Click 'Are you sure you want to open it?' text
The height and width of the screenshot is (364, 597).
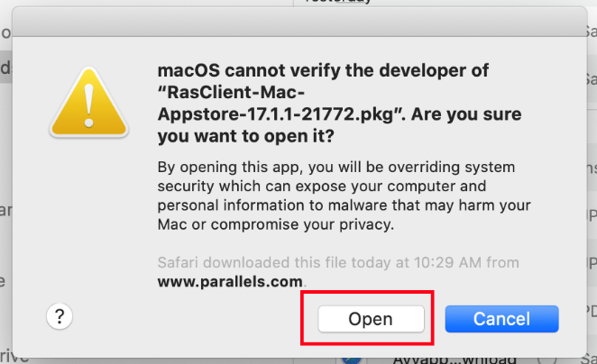point(340,125)
